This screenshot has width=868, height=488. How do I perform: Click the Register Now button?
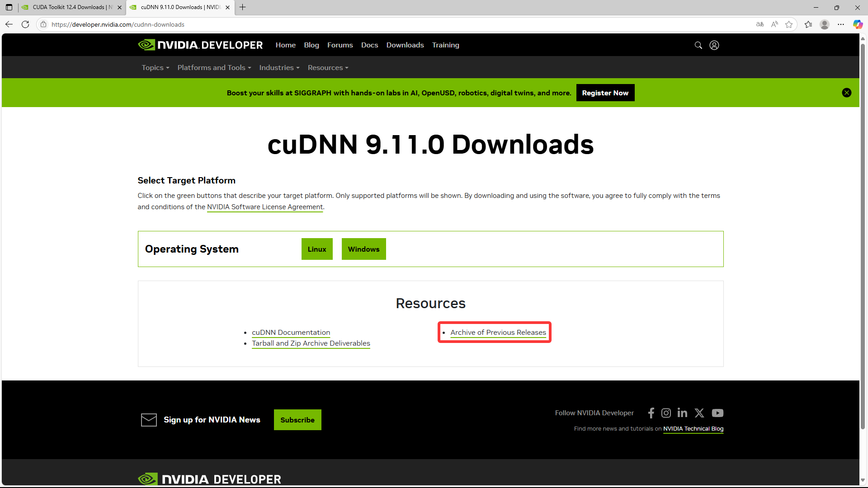pos(605,93)
